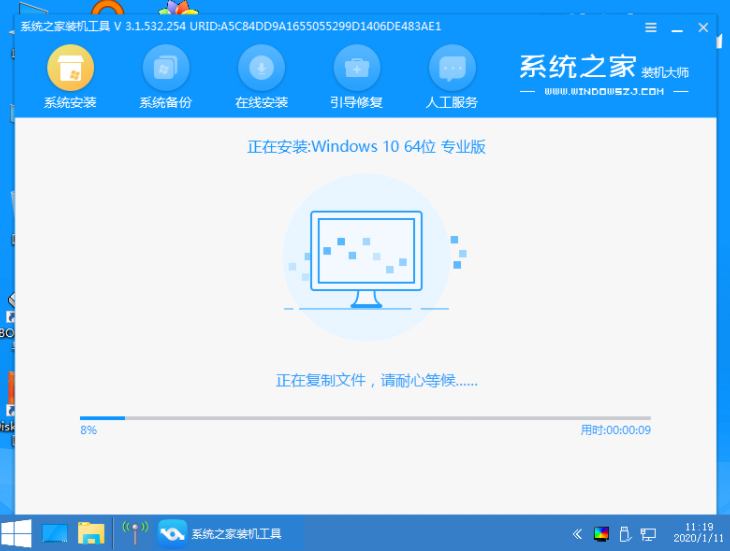This screenshot has width=730, height=551.
Task: Click the title bar version text
Action: 231,27
